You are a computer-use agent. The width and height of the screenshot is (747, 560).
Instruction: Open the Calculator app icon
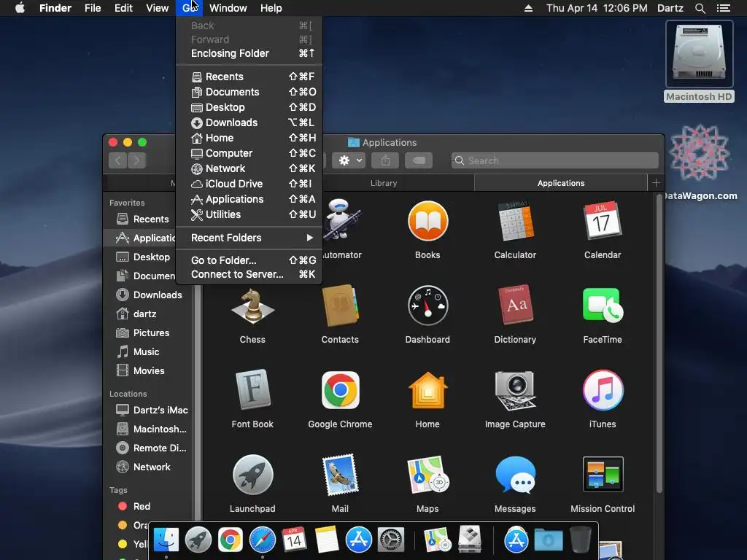[515, 221]
